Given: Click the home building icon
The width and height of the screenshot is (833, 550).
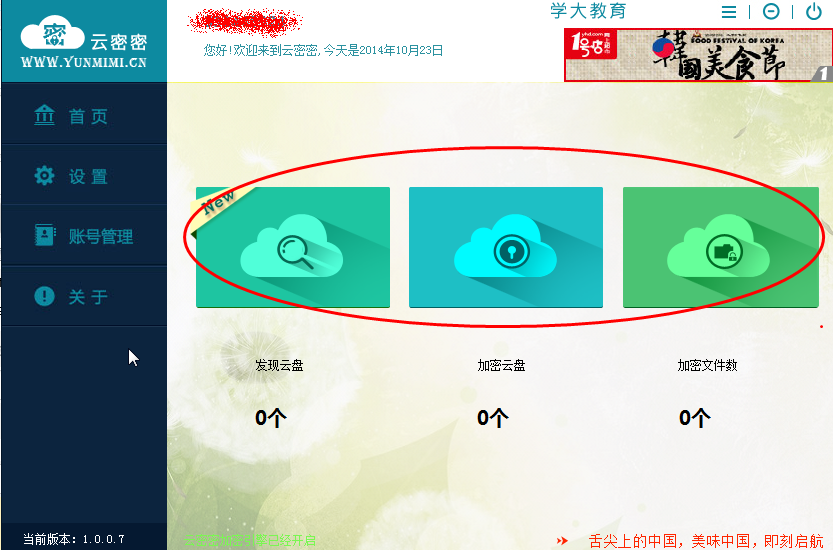Looking at the screenshot, I should click(x=44, y=115).
